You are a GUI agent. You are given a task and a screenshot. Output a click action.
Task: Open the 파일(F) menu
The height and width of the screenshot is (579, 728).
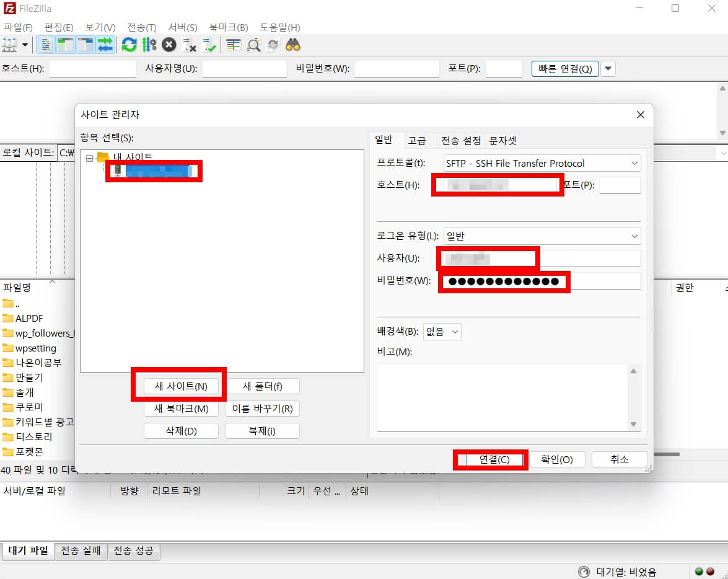(x=18, y=27)
